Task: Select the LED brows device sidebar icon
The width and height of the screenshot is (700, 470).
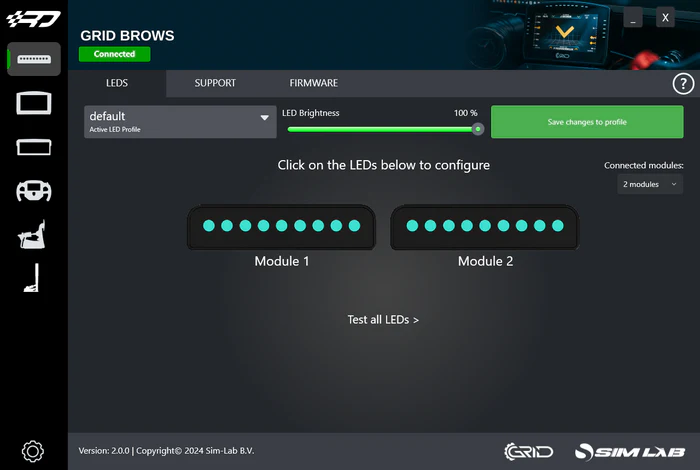Action: pyautogui.click(x=34, y=59)
